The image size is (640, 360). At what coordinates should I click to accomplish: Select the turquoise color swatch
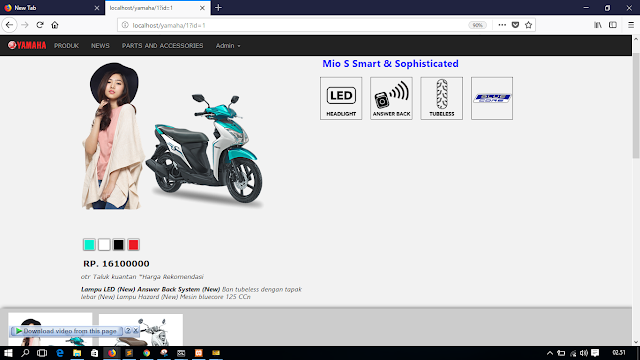89,244
